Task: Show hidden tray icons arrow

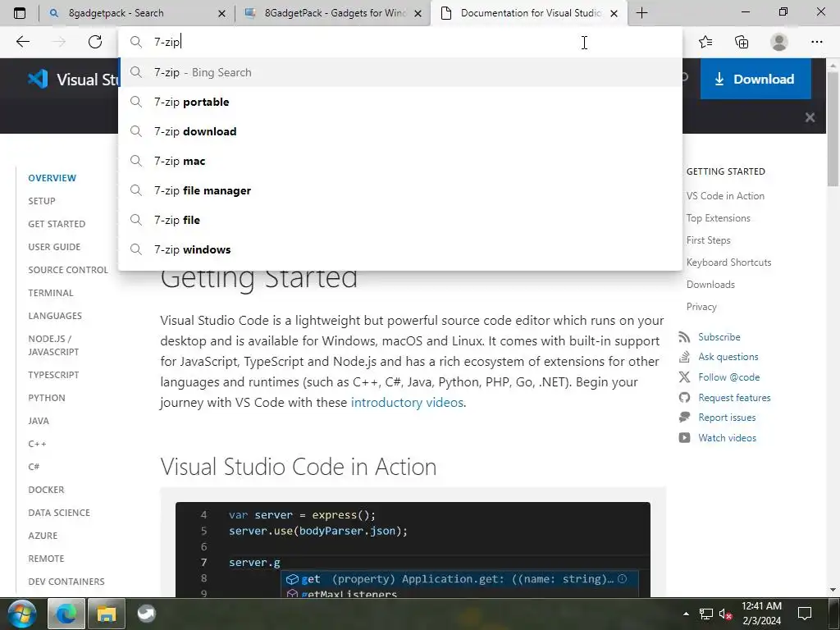Action: 686,614
